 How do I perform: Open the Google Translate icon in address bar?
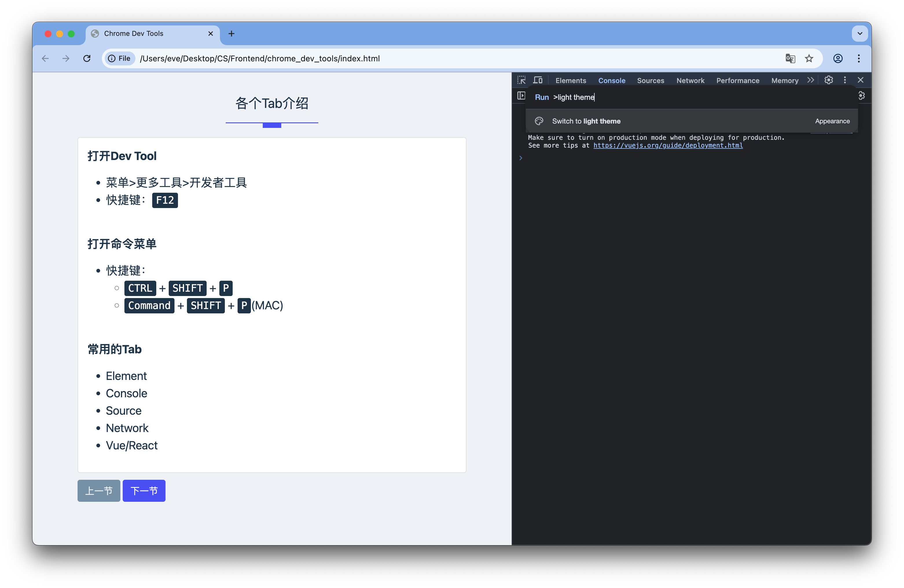(x=791, y=58)
